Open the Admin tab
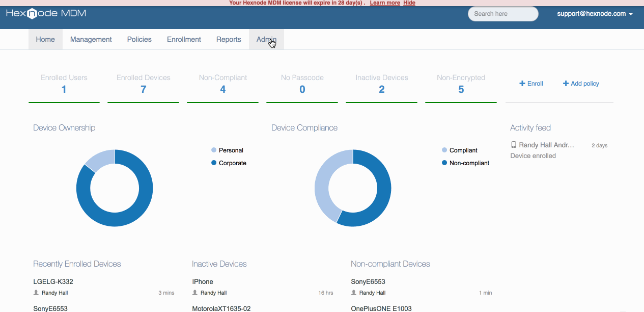The image size is (644, 312). [266, 39]
